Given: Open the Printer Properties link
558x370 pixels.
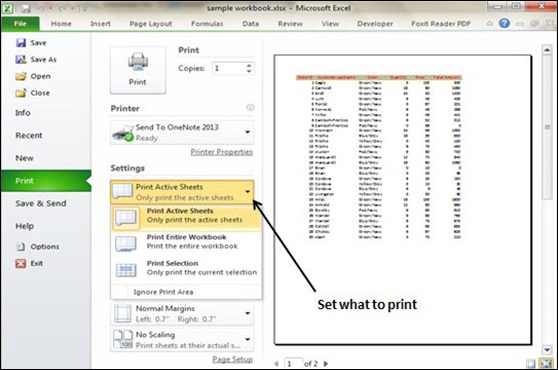Looking at the screenshot, I should pos(221,152).
